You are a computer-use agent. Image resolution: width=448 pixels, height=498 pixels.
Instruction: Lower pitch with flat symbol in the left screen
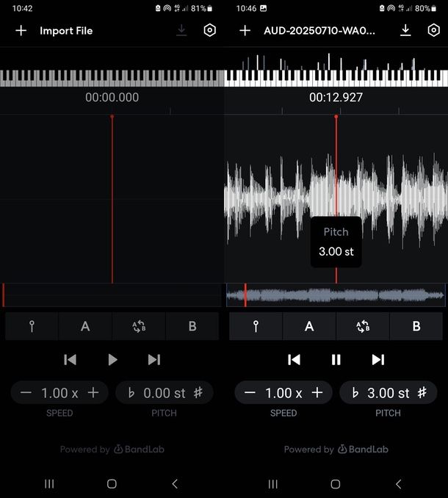tap(131, 393)
